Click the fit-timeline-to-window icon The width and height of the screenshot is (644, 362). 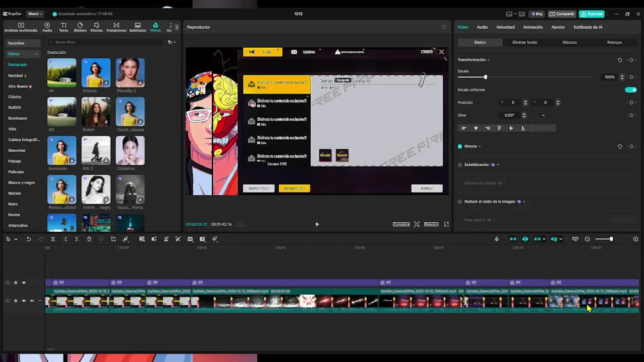point(575,239)
